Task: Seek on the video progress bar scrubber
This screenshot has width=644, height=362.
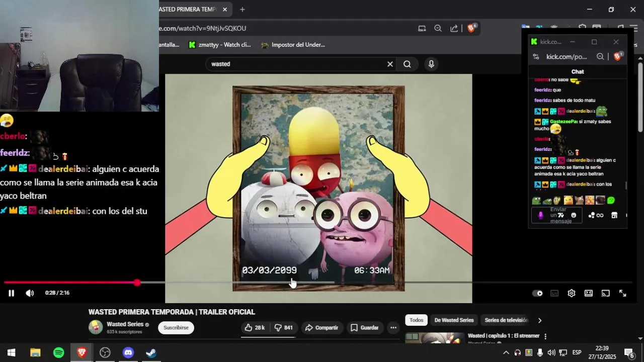Action: [137, 283]
